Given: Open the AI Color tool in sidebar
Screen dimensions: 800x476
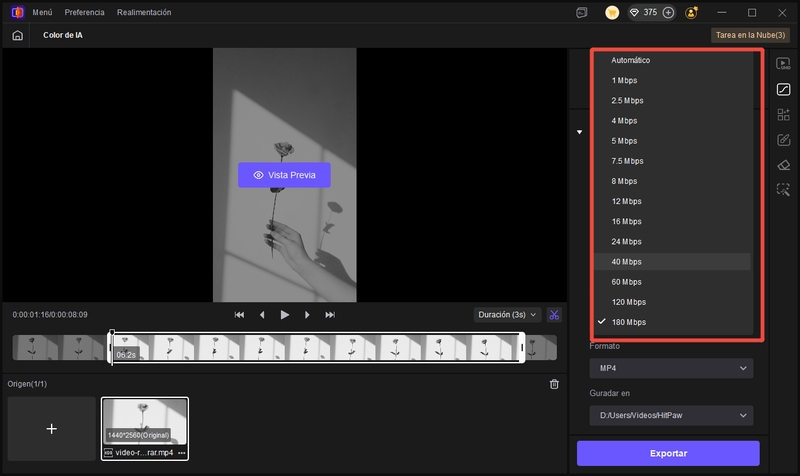Looking at the screenshot, I should coord(784,89).
